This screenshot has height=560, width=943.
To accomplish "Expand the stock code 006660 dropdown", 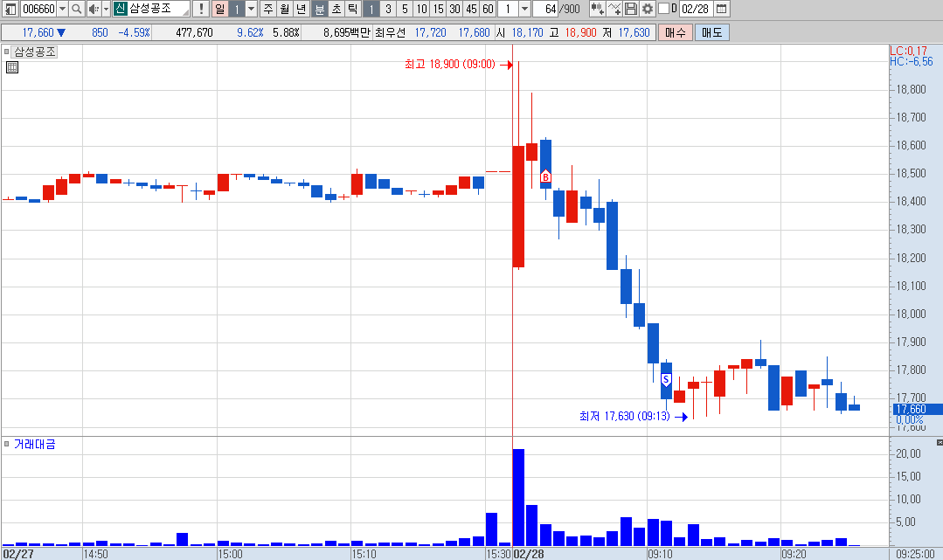I will (63, 9).
